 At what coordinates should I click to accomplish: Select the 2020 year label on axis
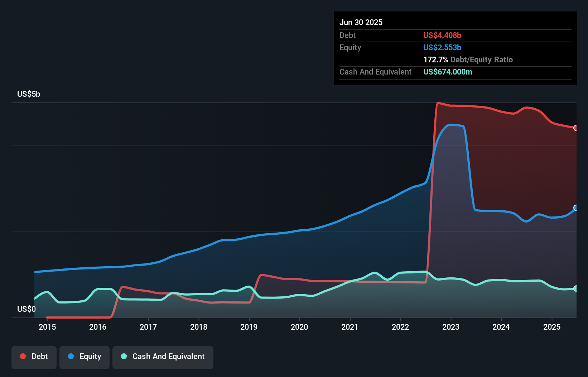coord(299,327)
